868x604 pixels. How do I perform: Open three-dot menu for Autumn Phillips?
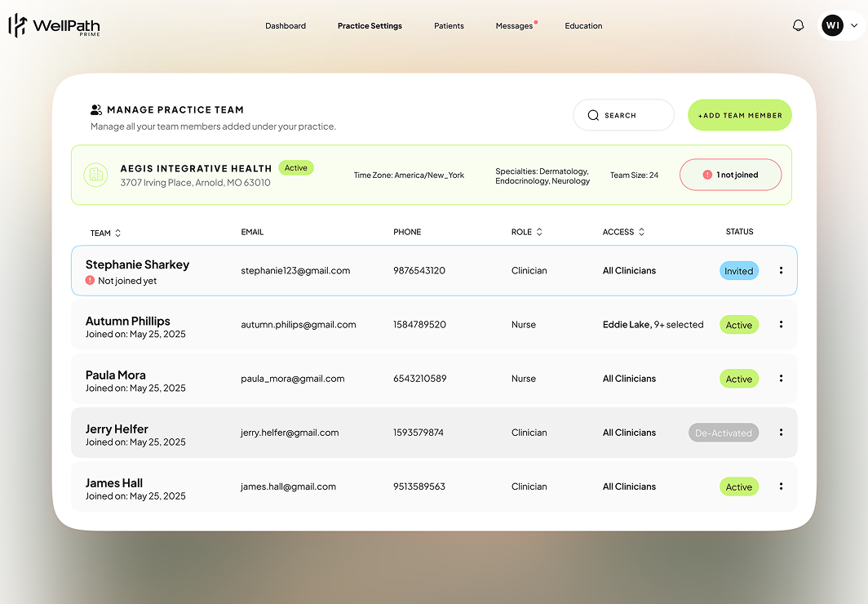click(781, 324)
